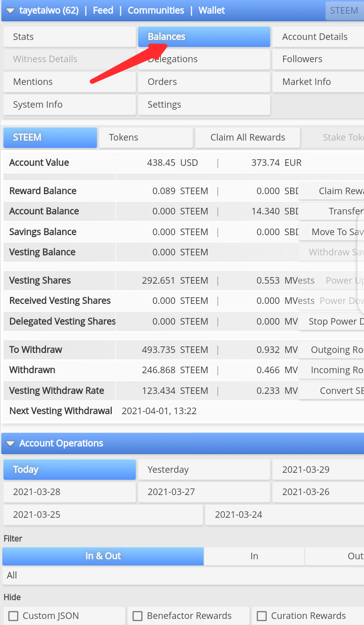Check the Curation Rewards hide checkbox
This screenshot has width=364, height=625.
(x=262, y=616)
